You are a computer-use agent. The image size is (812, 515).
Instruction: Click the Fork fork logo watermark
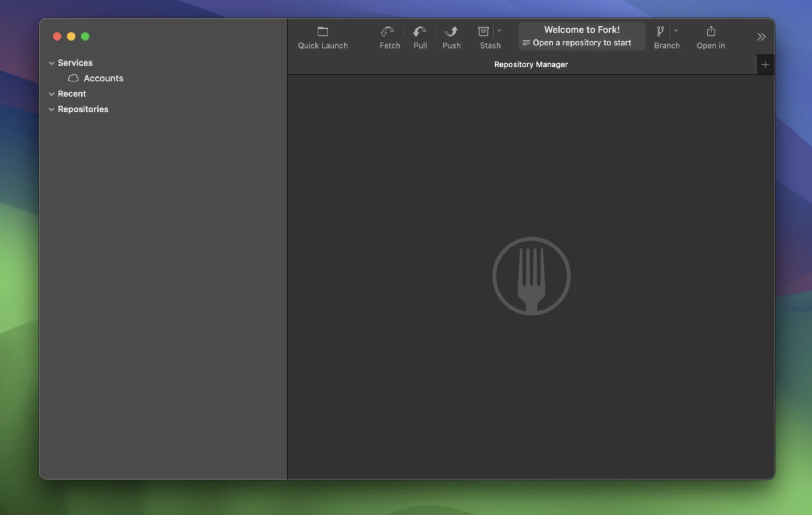point(530,276)
